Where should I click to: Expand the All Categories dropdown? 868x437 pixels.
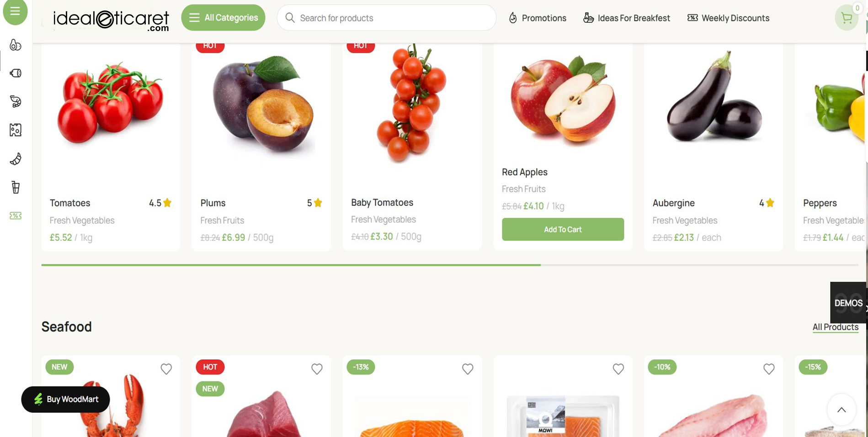pos(223,18)
